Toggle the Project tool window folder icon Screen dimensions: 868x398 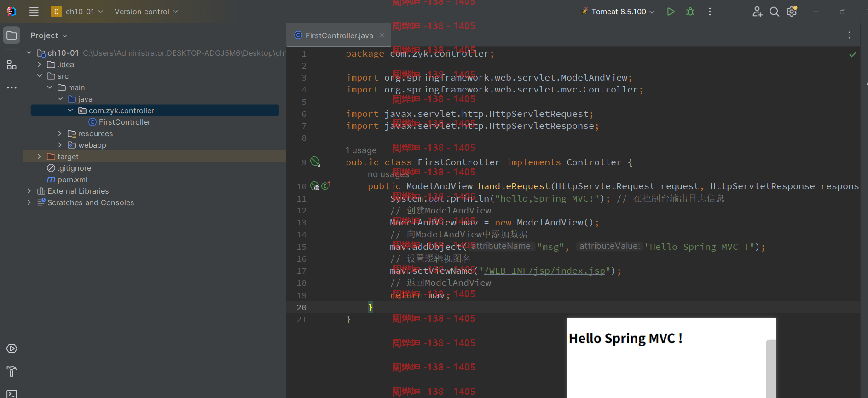pyautogui.click(x=12, y=35)
